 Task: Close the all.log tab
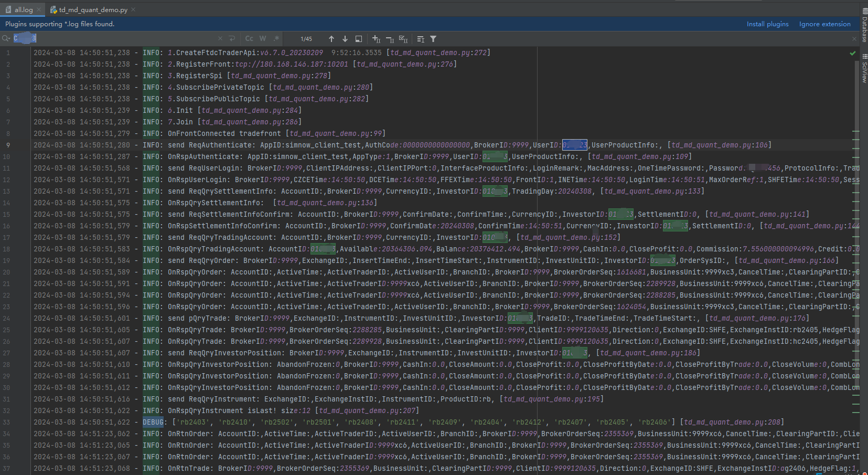pos(39,9)
